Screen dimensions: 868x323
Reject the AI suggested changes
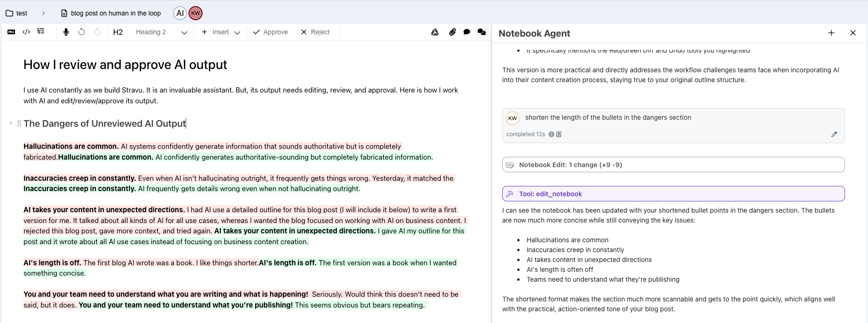(x=315, y=32)
